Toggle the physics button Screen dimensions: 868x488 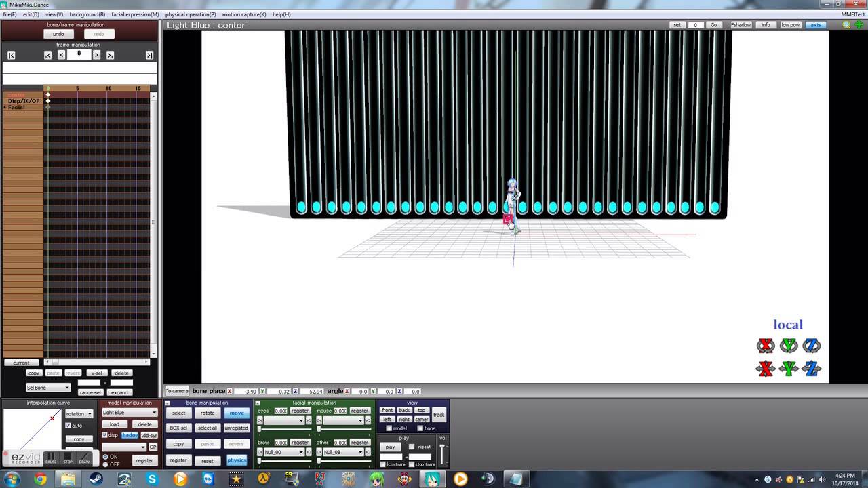point(237,460)
